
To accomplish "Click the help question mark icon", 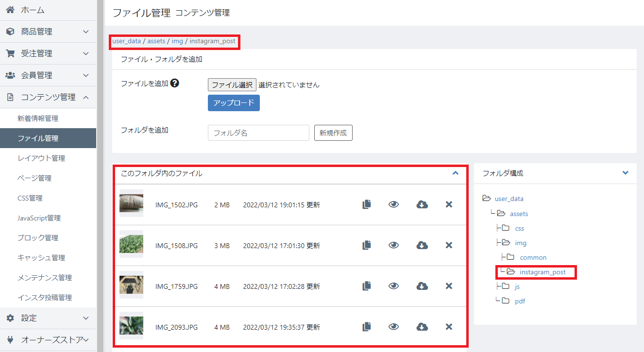I will [x=175, y=84].
